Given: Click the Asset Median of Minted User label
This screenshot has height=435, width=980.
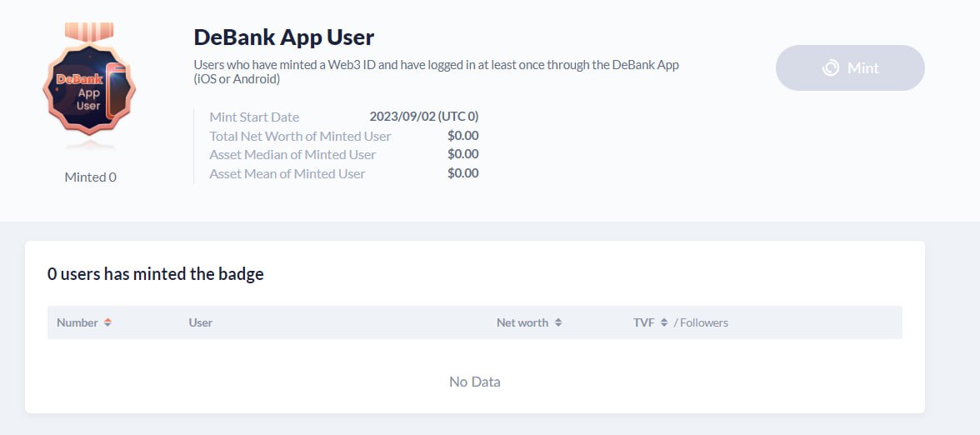Looking at the screenshot, I should click(x=292, y=154).
